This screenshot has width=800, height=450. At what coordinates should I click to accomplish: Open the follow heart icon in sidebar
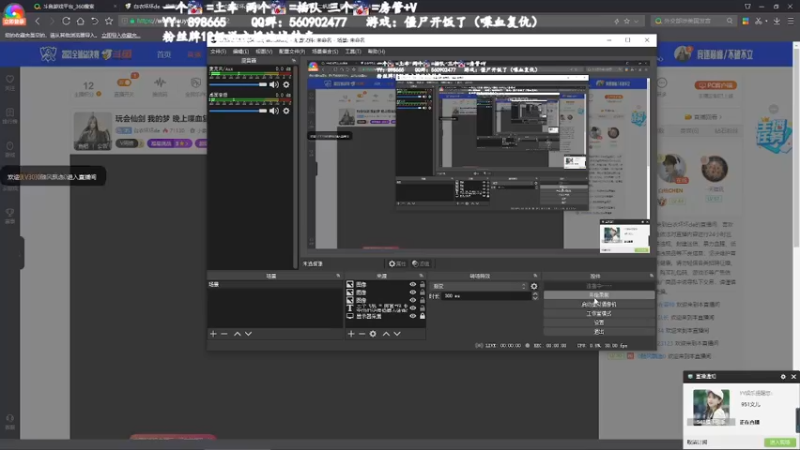click(10, 82)
